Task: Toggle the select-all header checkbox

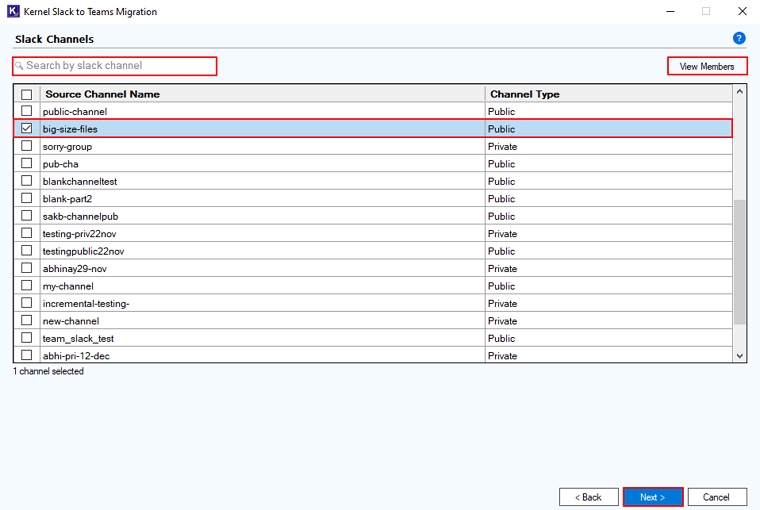Action: point(27,94)
